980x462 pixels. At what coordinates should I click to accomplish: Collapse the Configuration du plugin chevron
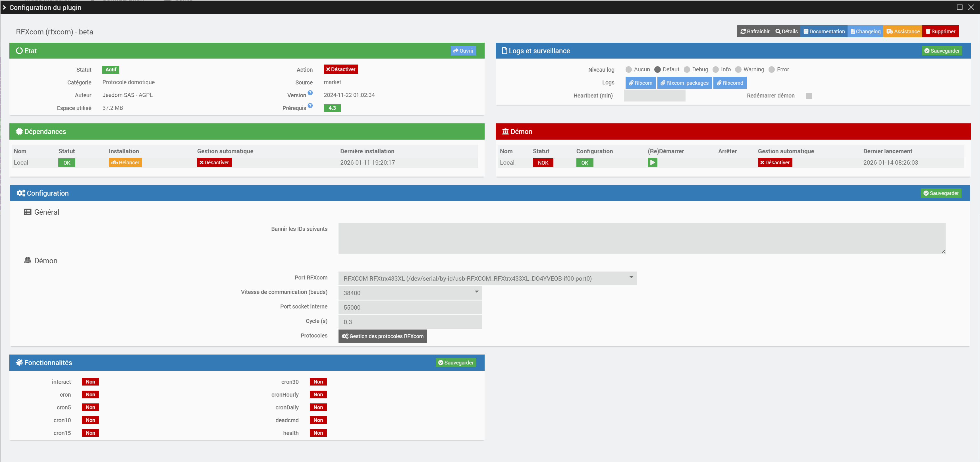point(4,7)
